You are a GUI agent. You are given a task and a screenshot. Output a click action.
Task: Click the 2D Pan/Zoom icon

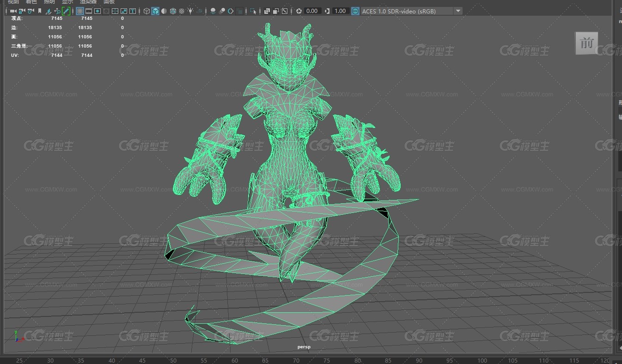coord(57,11)
